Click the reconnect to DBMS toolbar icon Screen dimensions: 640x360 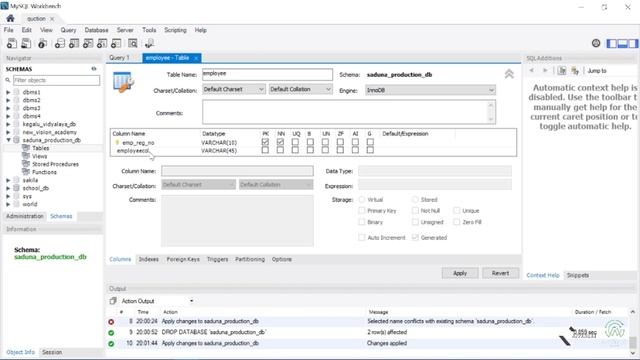click(x=149, y=43)
